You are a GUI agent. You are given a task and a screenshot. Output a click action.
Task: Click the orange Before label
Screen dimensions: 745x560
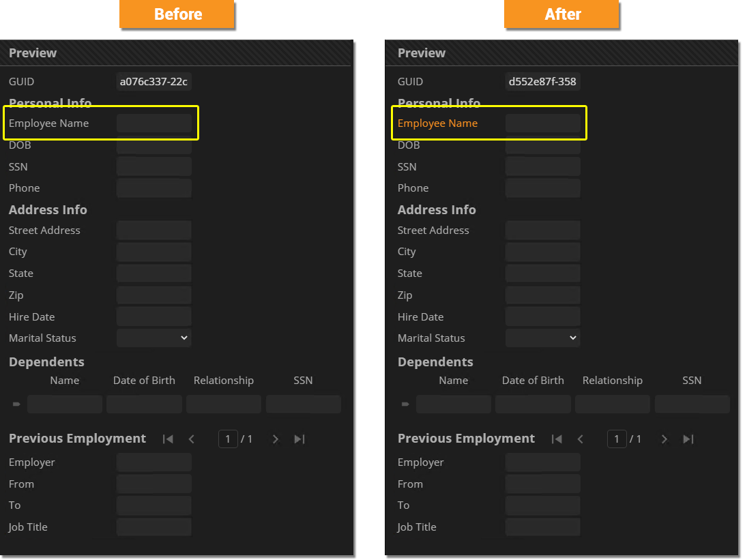pos(177,14)
